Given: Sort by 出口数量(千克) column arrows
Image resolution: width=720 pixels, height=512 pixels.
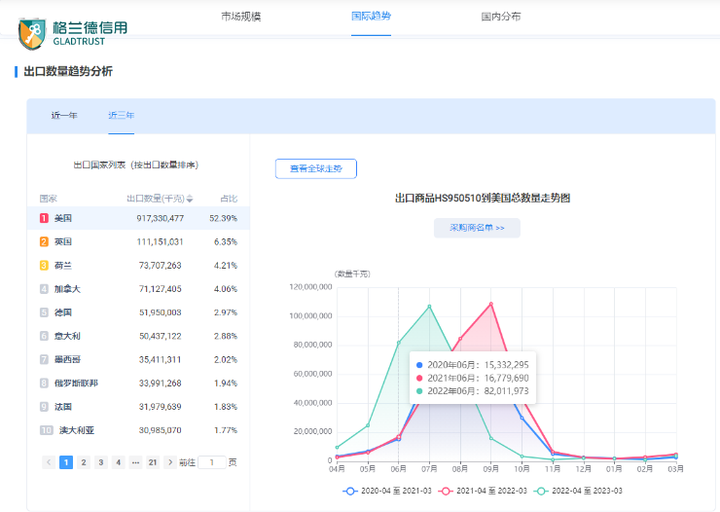Looking at the screenshot, I should coord(190,199).
